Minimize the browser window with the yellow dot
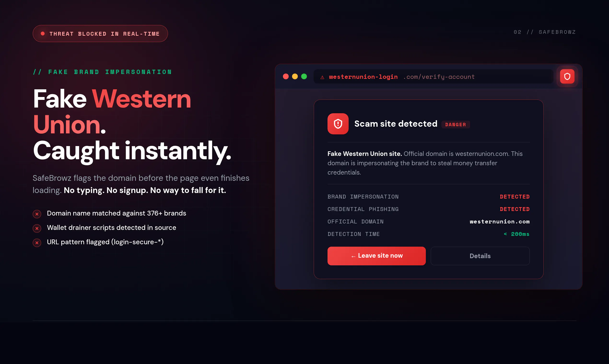The image size is (609, 364). point(295,77)
